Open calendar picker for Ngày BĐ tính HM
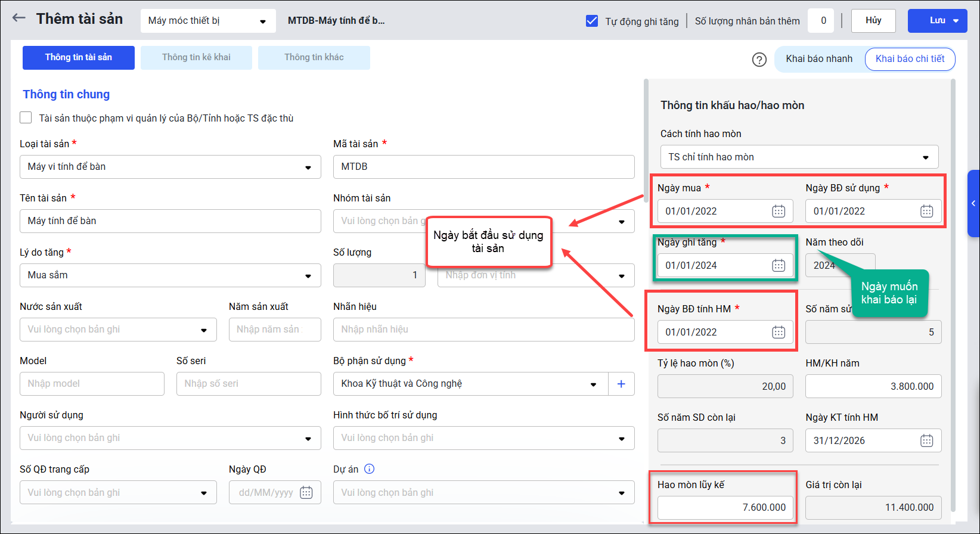Viewport: 980px width, 534px height. [779, 332]
